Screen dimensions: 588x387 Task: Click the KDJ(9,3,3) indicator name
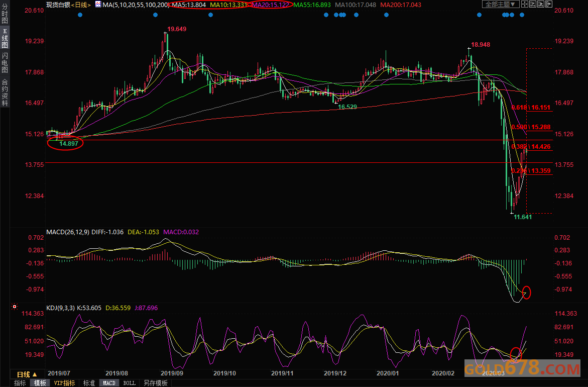pyautogui.click(x=60, y=308)
